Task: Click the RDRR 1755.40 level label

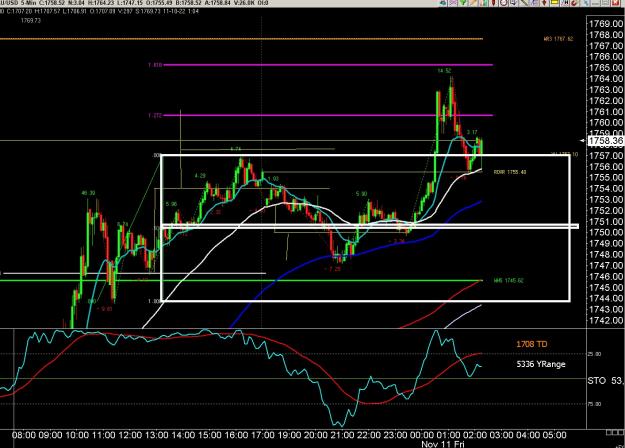Action: (x=510, y=172)
